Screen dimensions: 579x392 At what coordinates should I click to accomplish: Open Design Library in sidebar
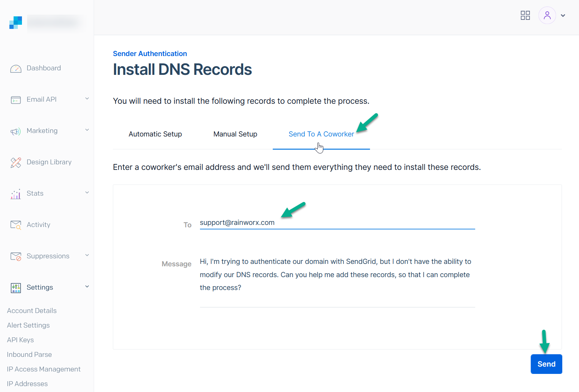pos(49,162)
